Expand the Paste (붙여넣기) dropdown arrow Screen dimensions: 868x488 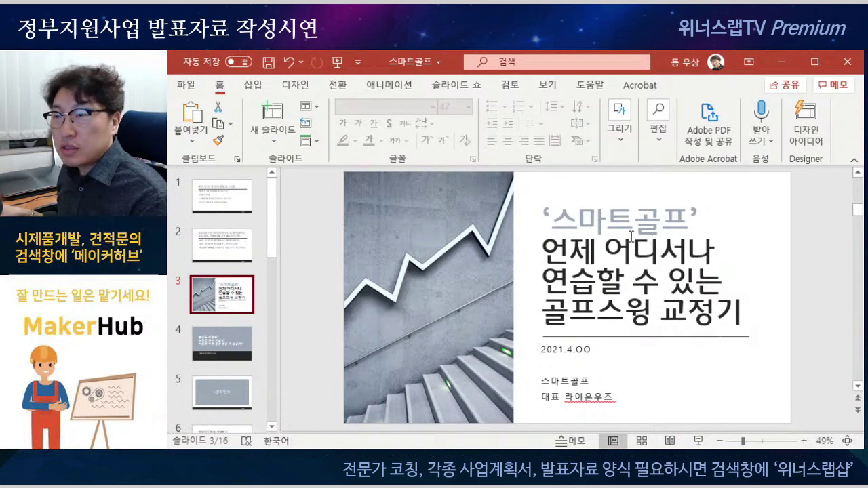click(191, 141)
